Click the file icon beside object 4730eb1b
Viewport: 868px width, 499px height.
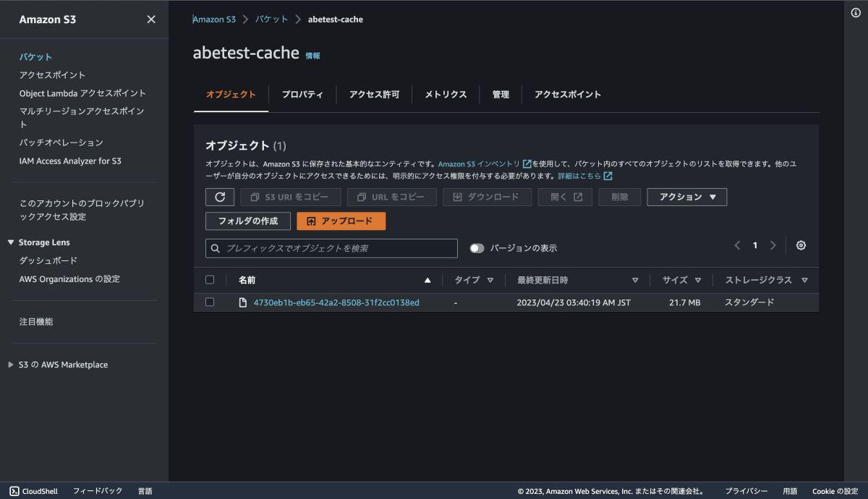click(243, 302)
